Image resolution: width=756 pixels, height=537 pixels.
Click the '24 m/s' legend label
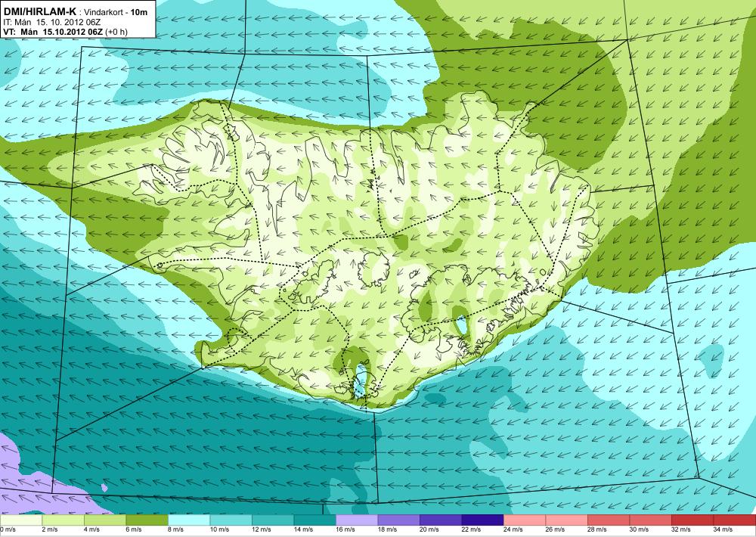pos(513,529)
